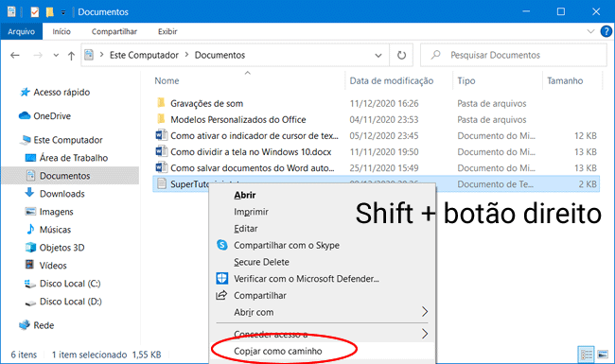The height and width of the screenshot is (364, 615).
Task: Click the Properties icon in quick access toolbar
Action: coord(35,12)
